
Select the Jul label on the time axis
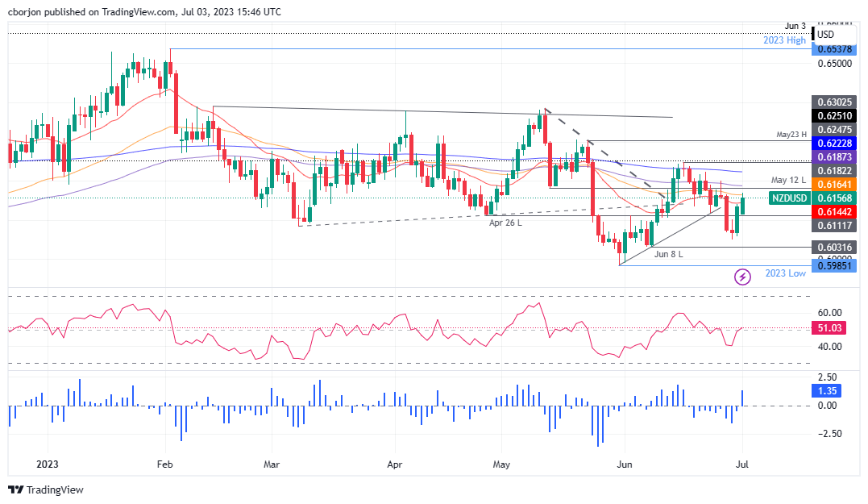point(741,464)
